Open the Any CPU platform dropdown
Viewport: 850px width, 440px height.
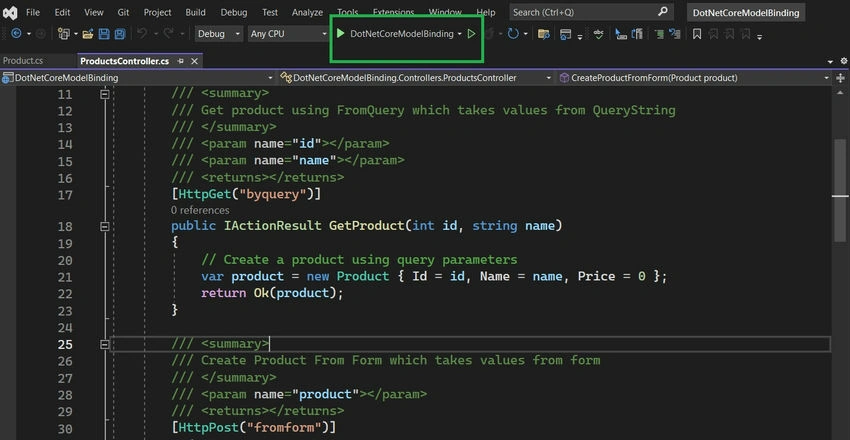coord(289,34)
